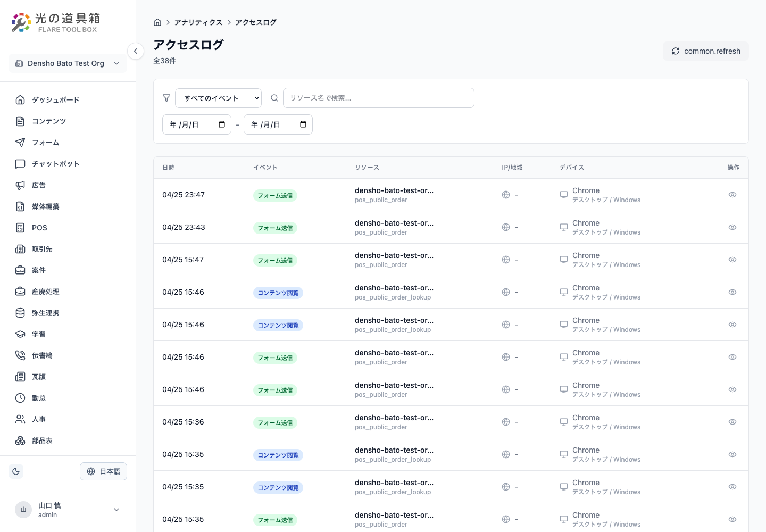Screen dimensions: 766x532
Task: Open ダッシュボード from the sidebar
Action: coord(68,100)
